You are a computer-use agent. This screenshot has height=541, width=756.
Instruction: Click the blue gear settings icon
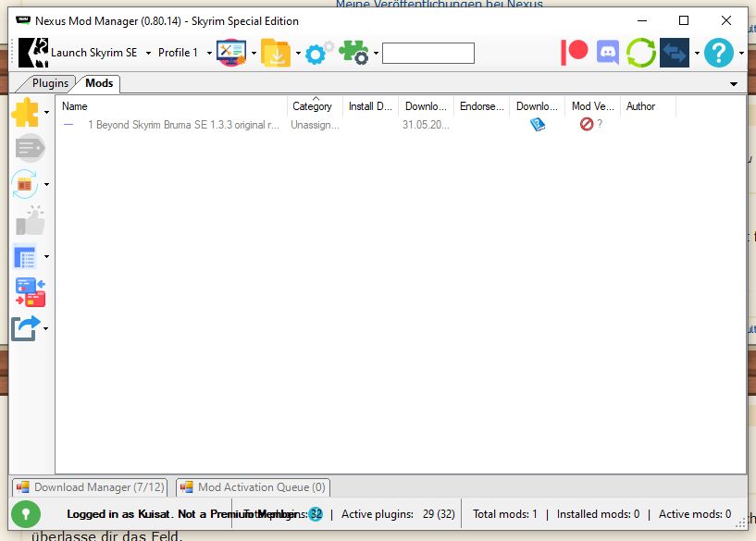(x=317, y=53)
